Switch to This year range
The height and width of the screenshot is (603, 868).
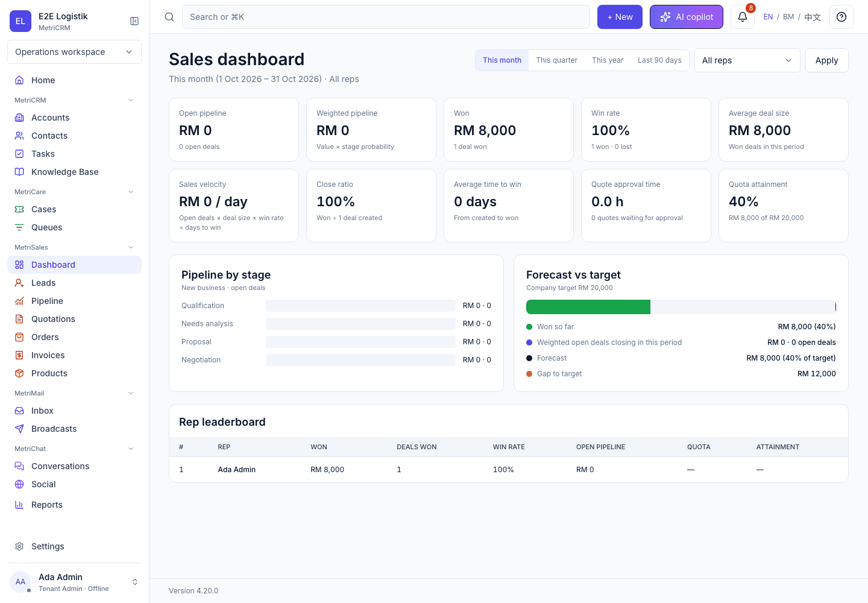tap(608, 60)
